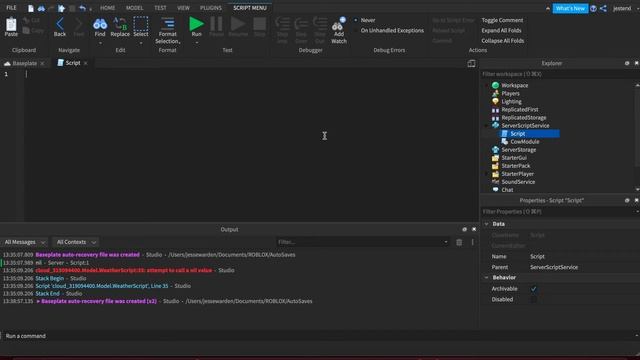Viewport: 640px width, 360px height.
Task: Select StarterGui in Explorer
Action: click(514, 158)
